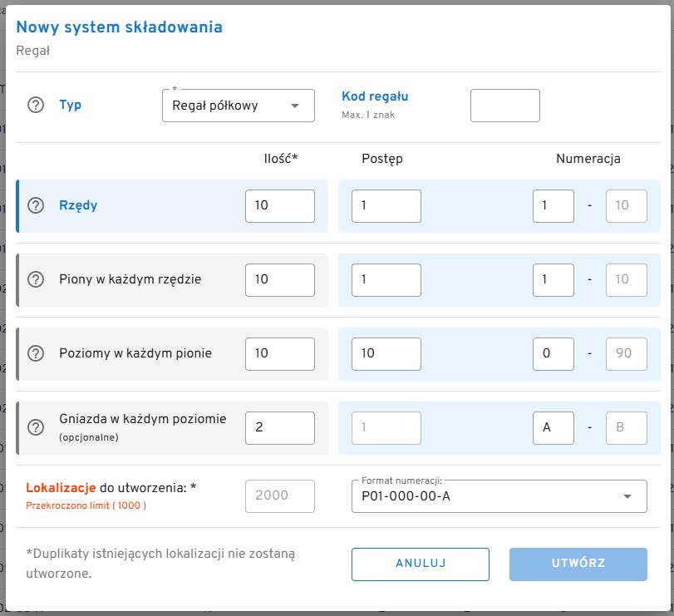Screen dimensions: 674x616
Task: Click the Gniazda numbering start field A
Action: [x=553, y=428]
